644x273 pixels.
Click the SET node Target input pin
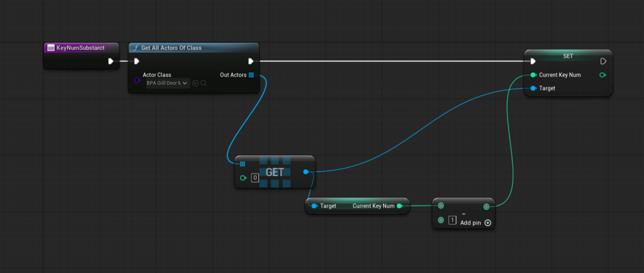(533, 89)
